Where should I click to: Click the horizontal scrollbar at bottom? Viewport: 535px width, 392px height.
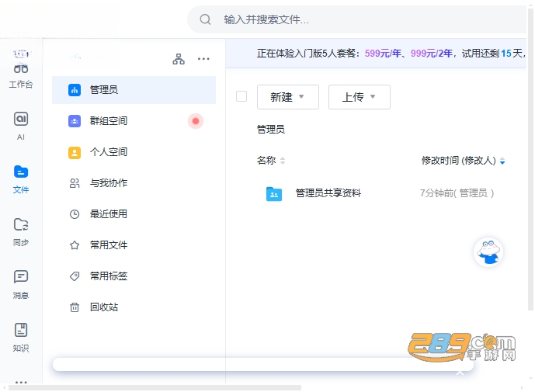coord(155,388)
